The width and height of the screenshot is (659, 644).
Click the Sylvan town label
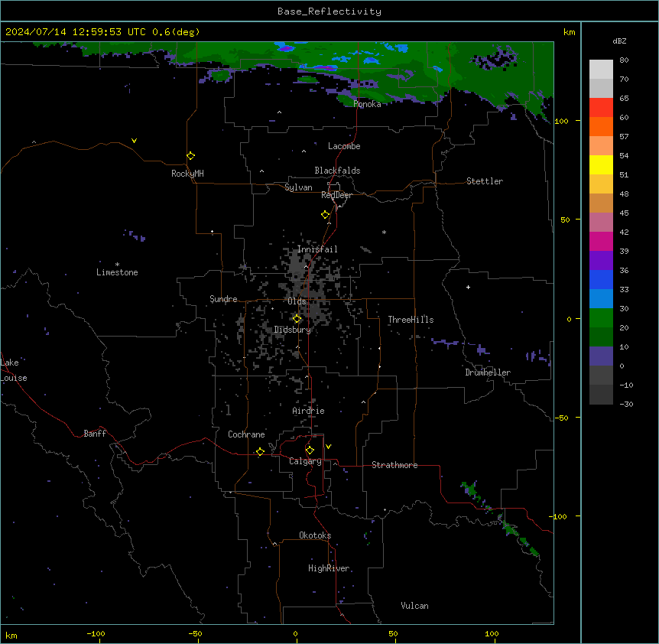[x=298, y=187]
